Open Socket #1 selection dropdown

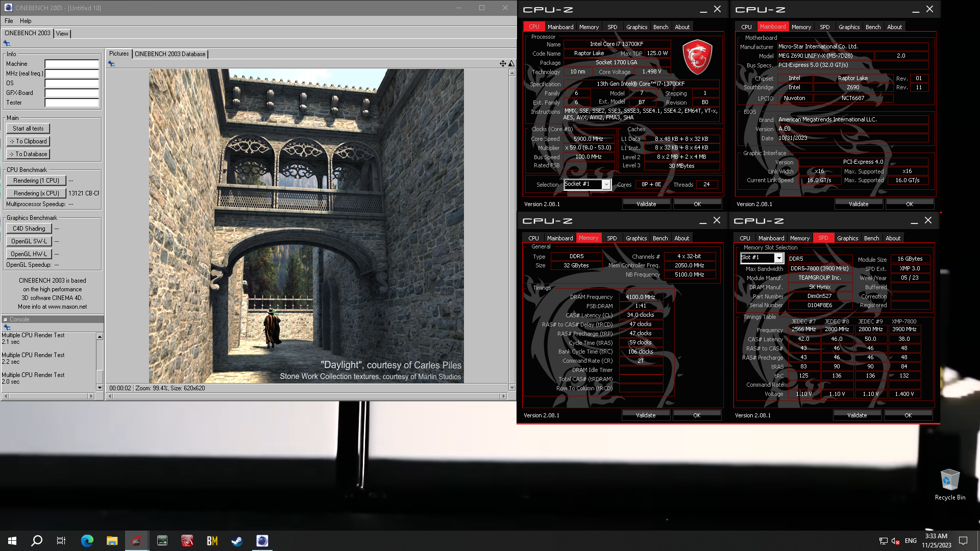(606, 185)
